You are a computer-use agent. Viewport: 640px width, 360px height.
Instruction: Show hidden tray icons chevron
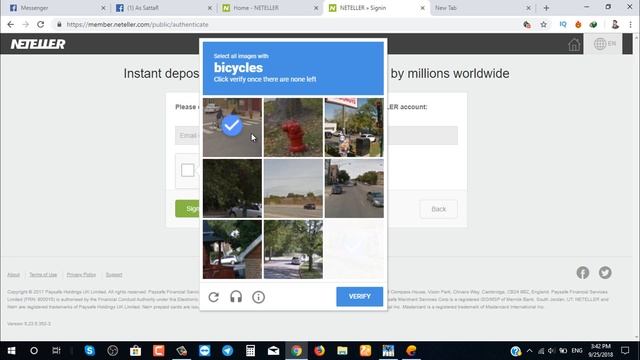pos(529,351)
